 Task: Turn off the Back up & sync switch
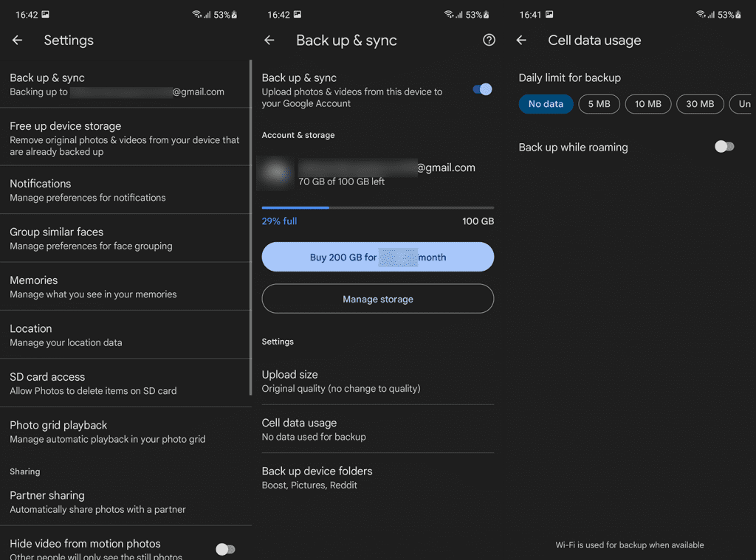coord(482,89)
